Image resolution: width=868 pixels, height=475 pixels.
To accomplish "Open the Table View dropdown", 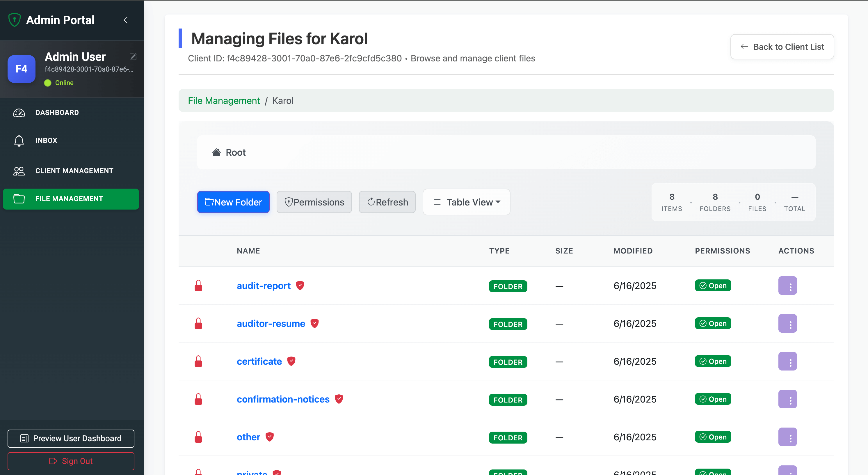I will [x=466, y=202].
